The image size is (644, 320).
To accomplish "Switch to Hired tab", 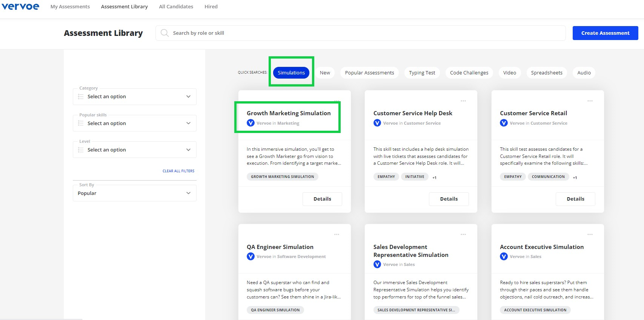I will [211, 6].
